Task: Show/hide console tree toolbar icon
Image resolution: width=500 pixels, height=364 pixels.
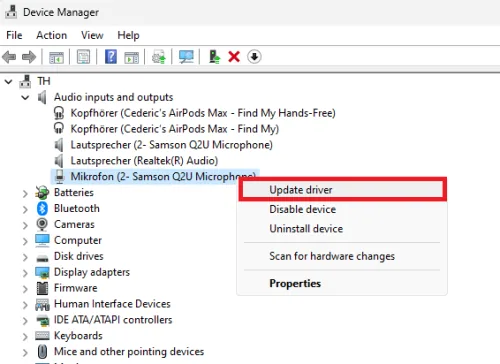Action: point(56,57)
